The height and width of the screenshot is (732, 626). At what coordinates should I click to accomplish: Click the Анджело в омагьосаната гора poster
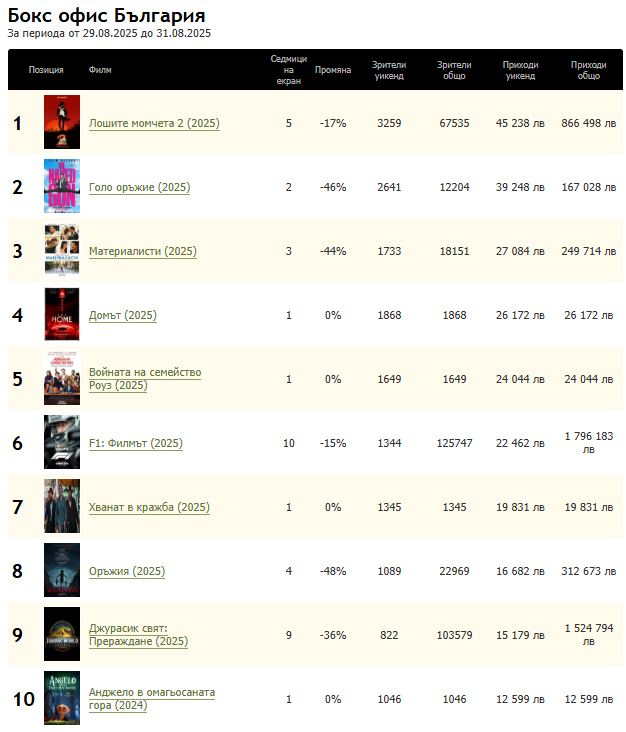click(x=61, y=699)
